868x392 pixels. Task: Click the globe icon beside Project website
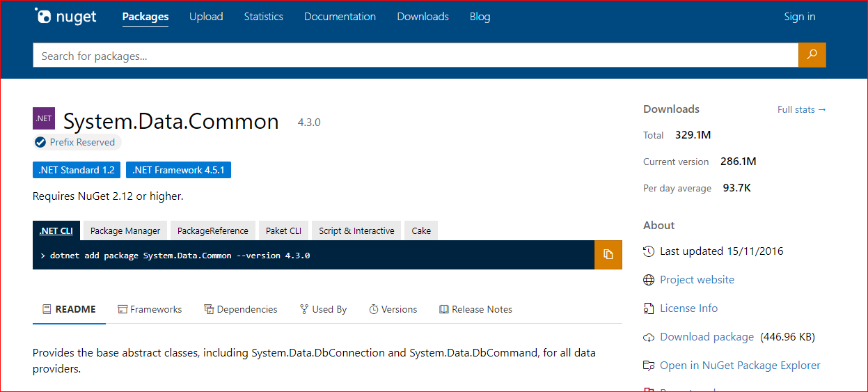(x=649, y=280)
